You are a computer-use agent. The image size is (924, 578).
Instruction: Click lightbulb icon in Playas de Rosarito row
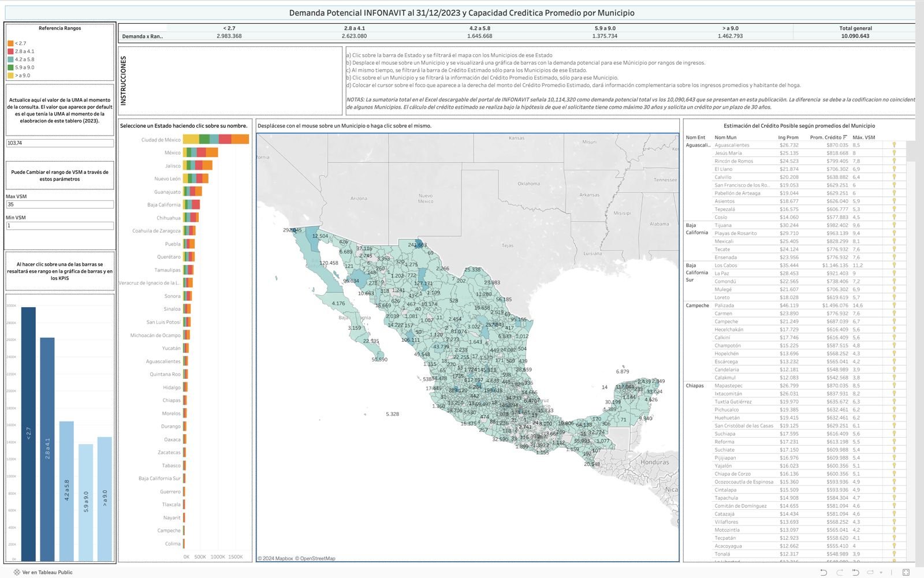point(894,233)
